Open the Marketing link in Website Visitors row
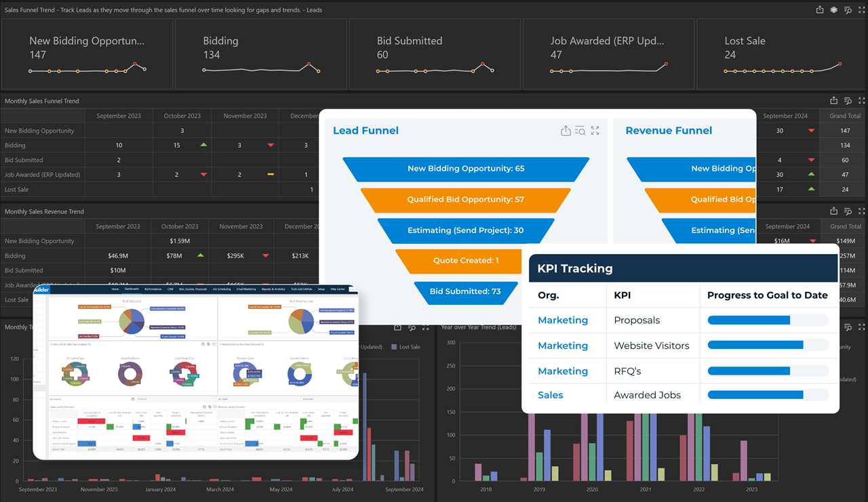This screenshot has height=502, width=868. pyautogui.click(x=563, y=346)
